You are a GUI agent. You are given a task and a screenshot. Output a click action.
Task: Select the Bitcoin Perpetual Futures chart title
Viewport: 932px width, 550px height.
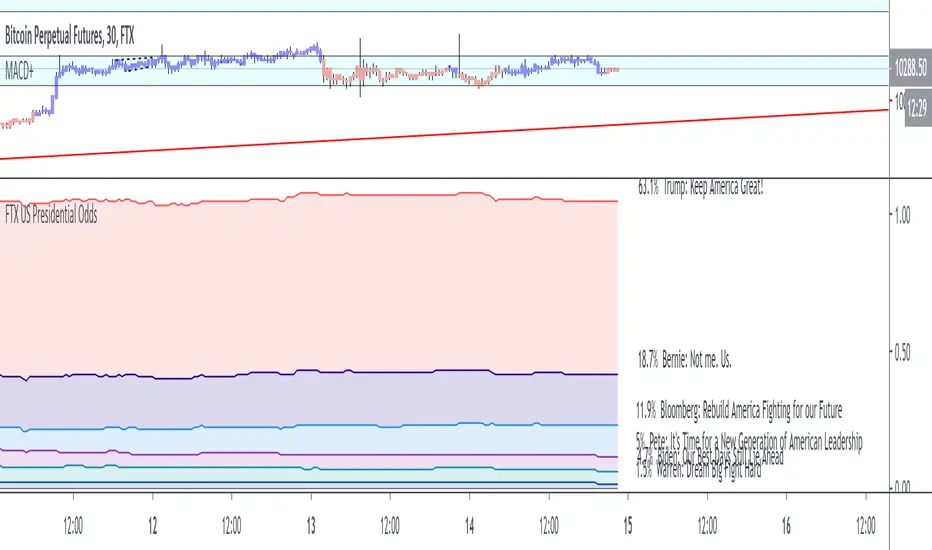70,36
